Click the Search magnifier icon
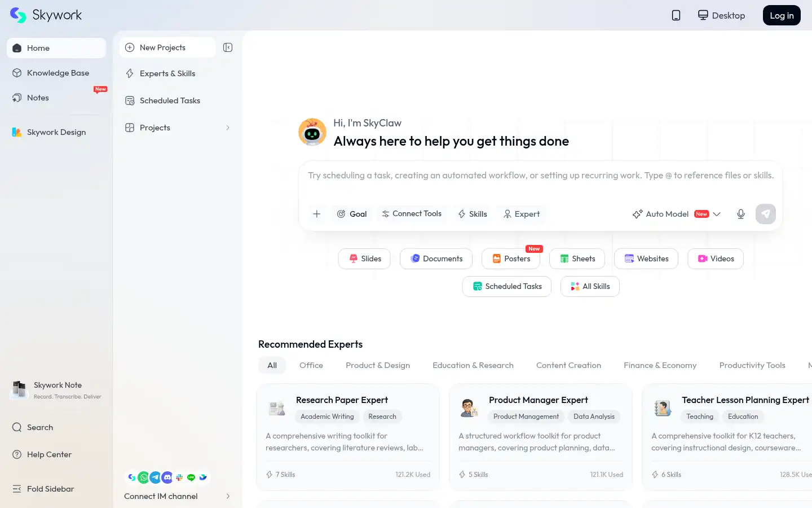This screenshot has width=812, height=508. pyautogui.click(x=17, y=427)
